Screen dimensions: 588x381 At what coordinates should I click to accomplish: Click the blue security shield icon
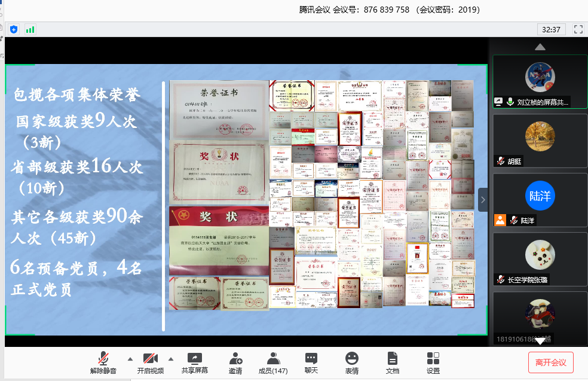(14, 29)
